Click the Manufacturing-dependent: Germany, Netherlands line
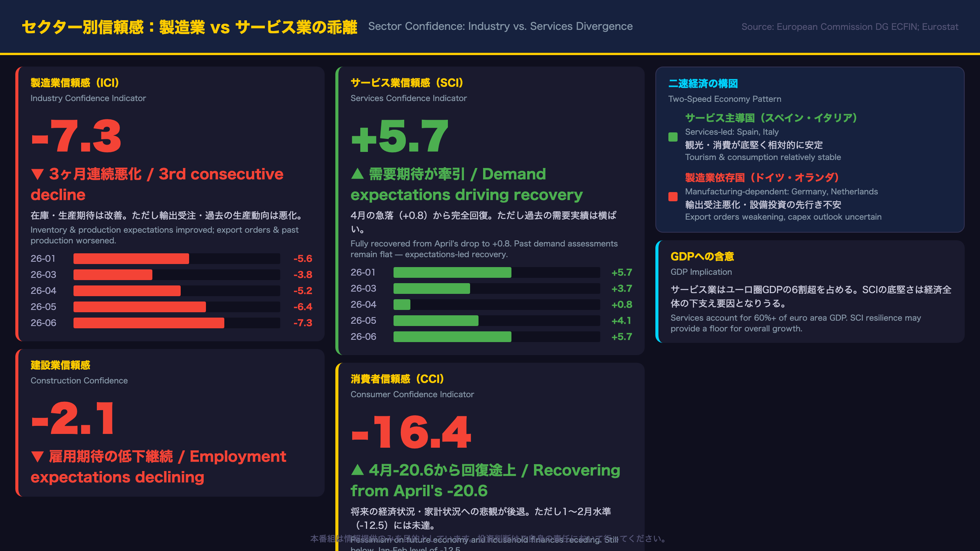Screen dimensions: 980x551 tap(781, 192)
